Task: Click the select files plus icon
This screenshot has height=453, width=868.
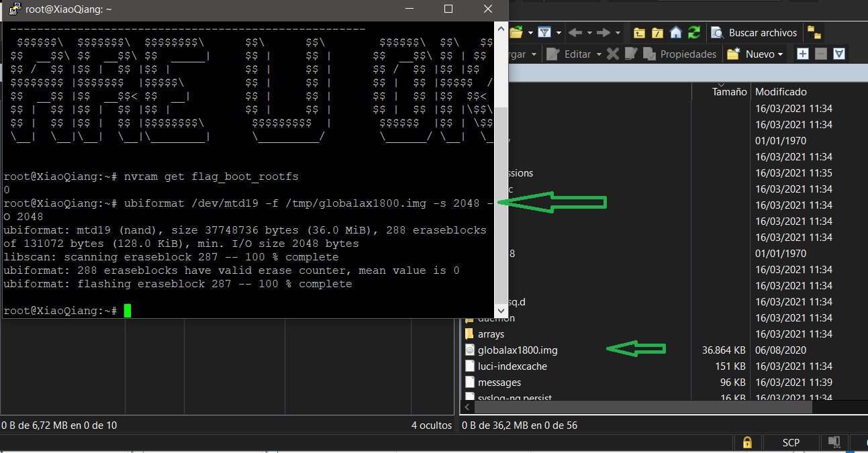Action: [x=802, y=54]
